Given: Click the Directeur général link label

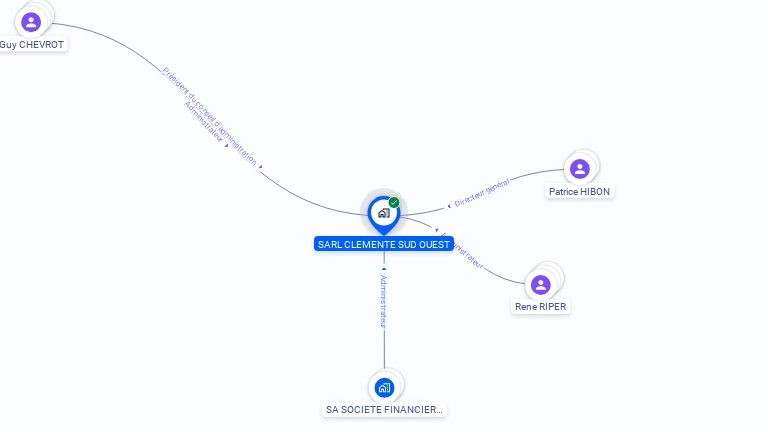Looking at the screenshot, I should [x=481, y=192].
